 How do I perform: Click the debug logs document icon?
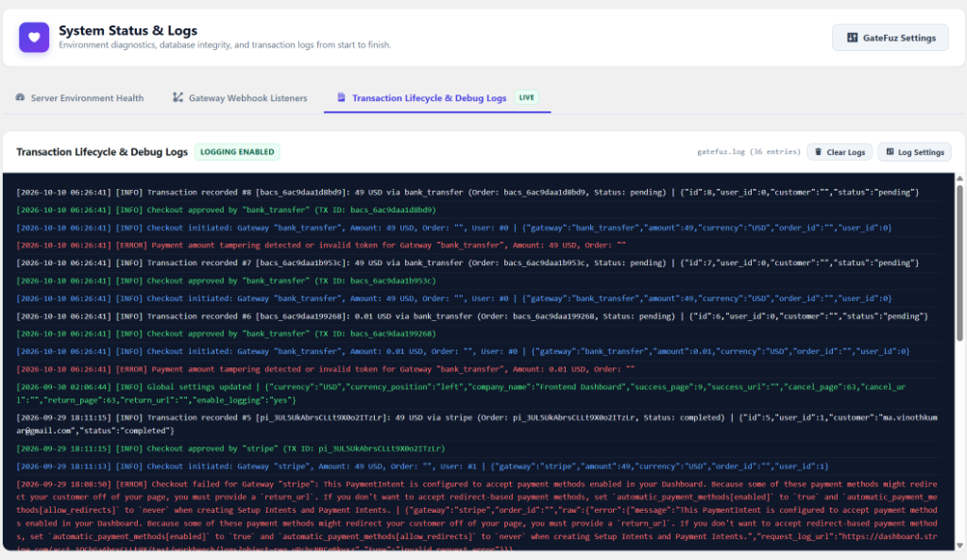click(x=341, y=97)
